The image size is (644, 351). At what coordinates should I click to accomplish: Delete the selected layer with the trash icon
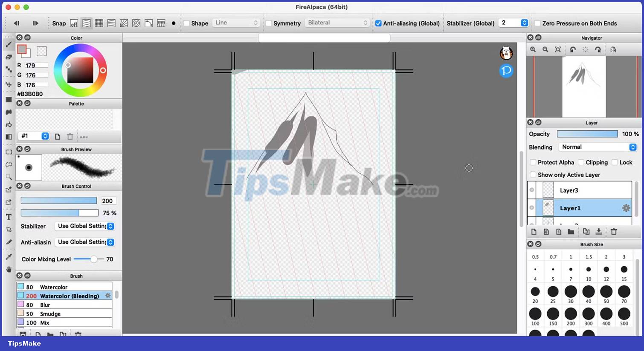pyautogui.click(x=613, y=231)
